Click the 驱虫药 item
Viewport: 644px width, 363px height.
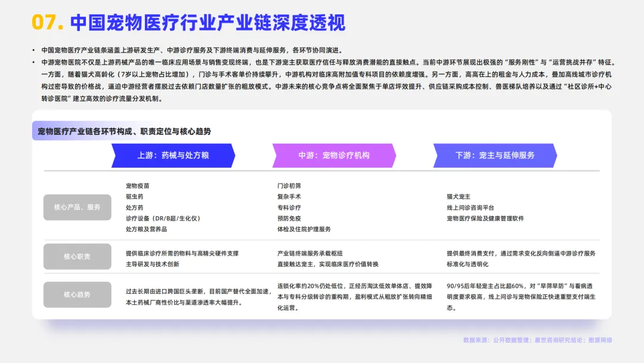[134, 196]
